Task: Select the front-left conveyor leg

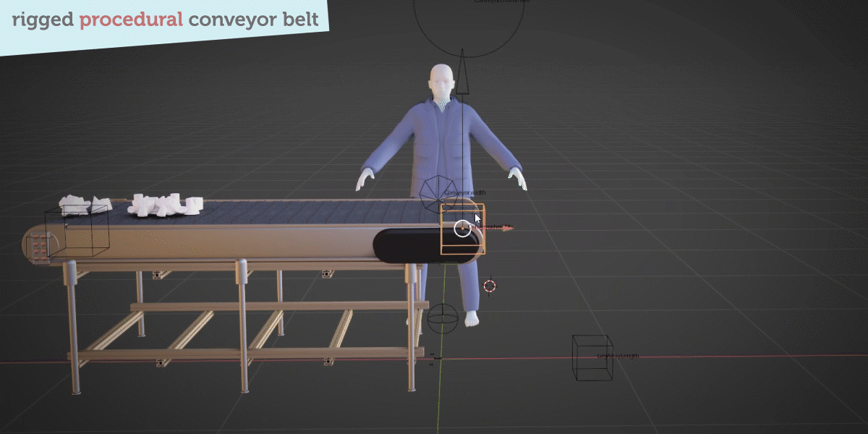Action: pyautogui.click(x=72, y=327)
